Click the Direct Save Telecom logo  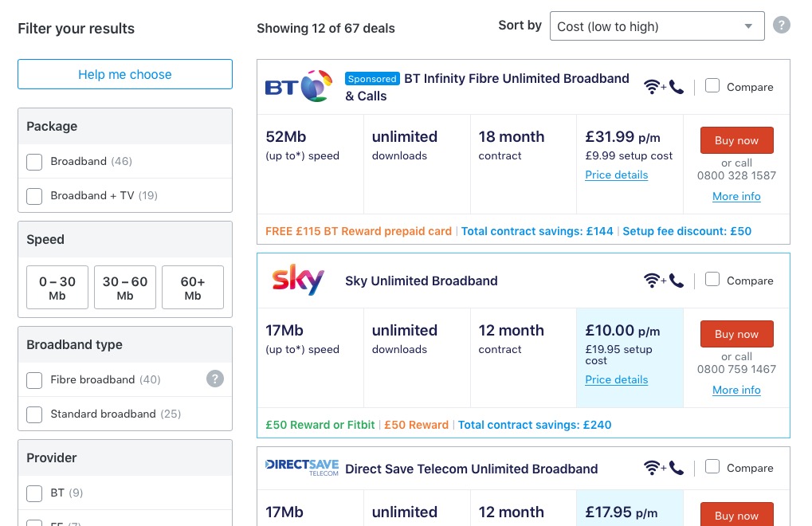pyautogui.click(x=302, y=468)
